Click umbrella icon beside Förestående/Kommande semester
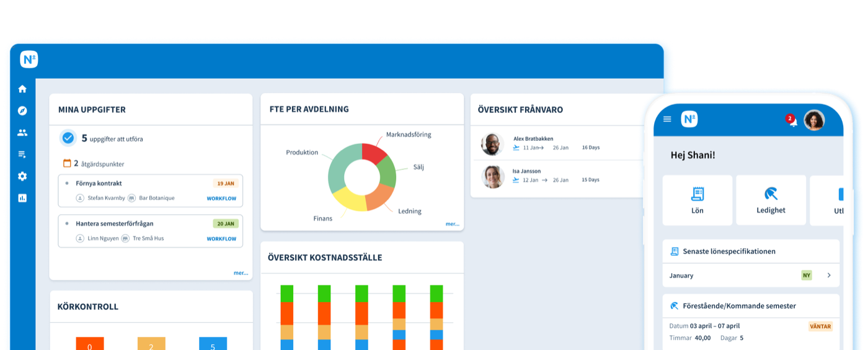 pyautogui.click(x=675, y=306)
